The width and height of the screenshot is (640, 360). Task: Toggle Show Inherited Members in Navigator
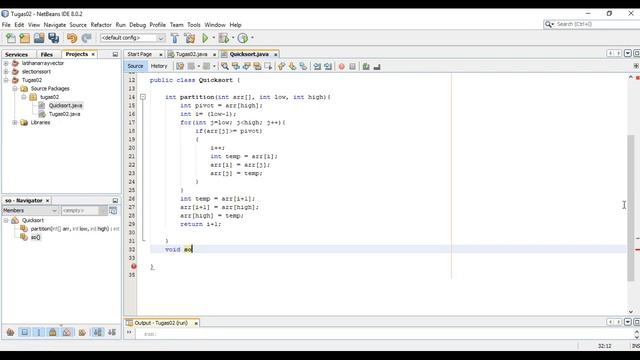coord(11,332)
